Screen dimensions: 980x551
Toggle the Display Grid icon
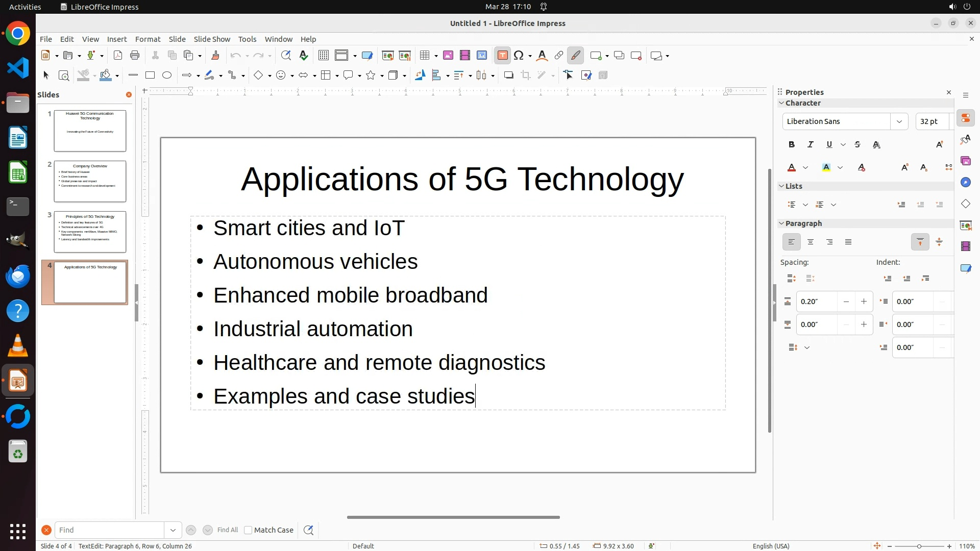tap(323, 56)
